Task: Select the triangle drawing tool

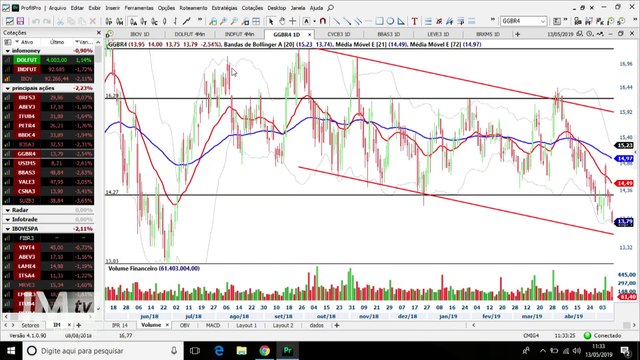Action: [x=401, y=21]
